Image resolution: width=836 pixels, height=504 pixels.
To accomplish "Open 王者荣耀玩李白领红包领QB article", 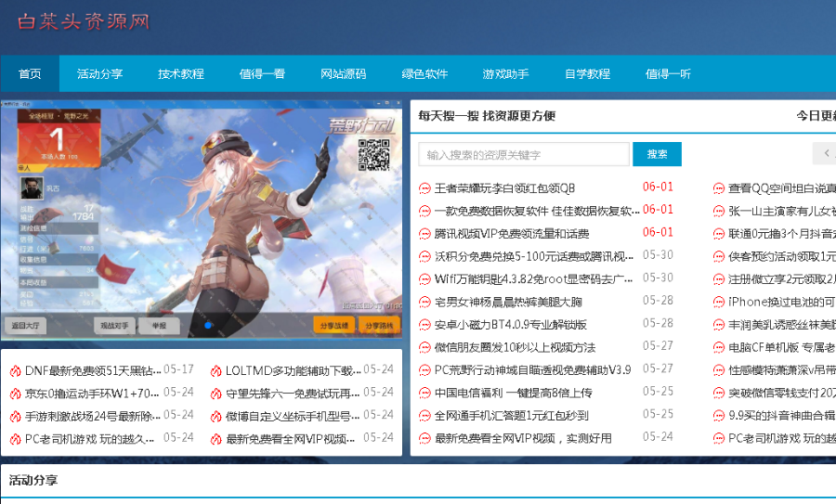I will (504, 188).
